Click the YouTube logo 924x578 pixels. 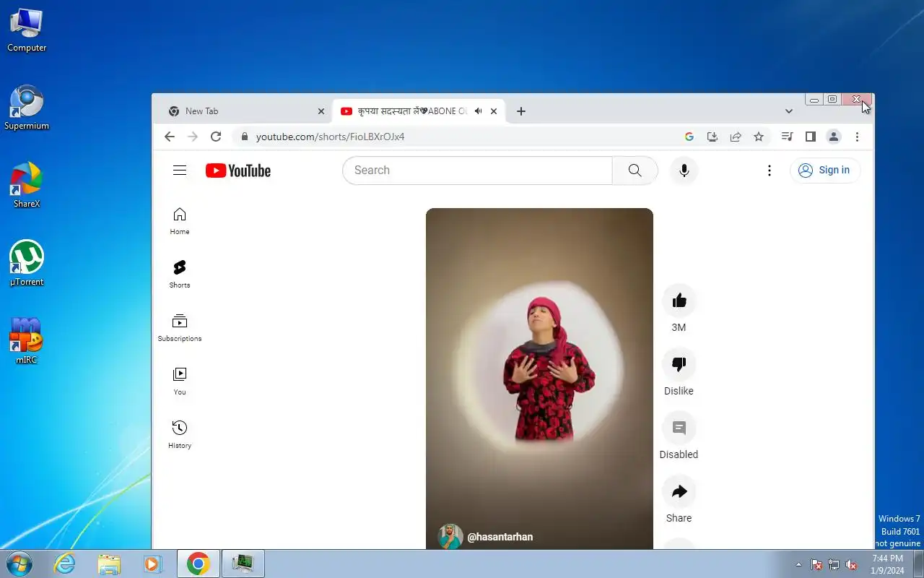(x=238, y=171)
